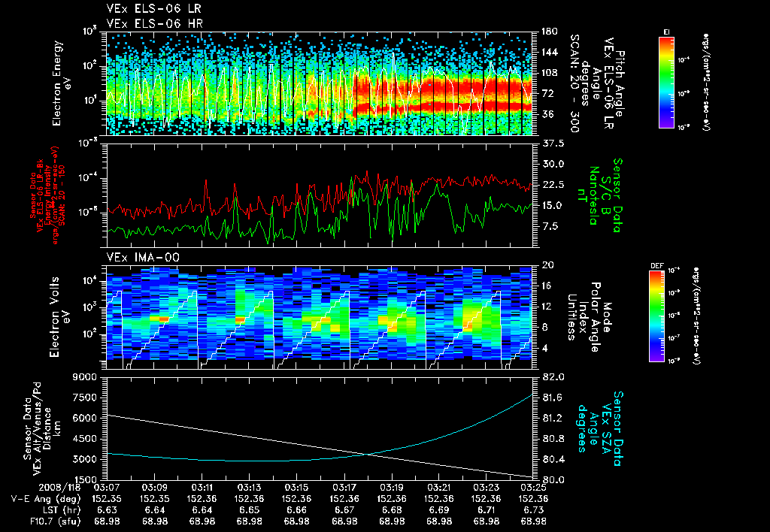This screenshot has width=770, height=532.
Task: Click the ELS electron energy spectrogram panel
Action: [320, 83]
